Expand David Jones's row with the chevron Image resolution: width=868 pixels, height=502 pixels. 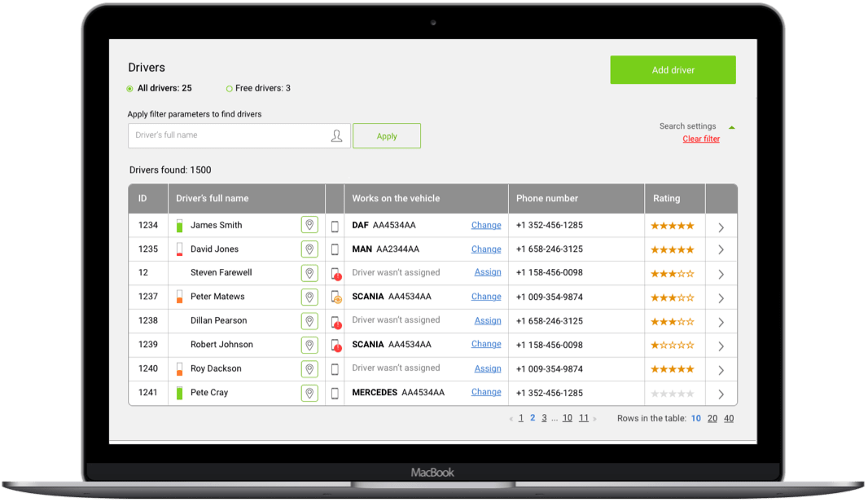point(721,250)
